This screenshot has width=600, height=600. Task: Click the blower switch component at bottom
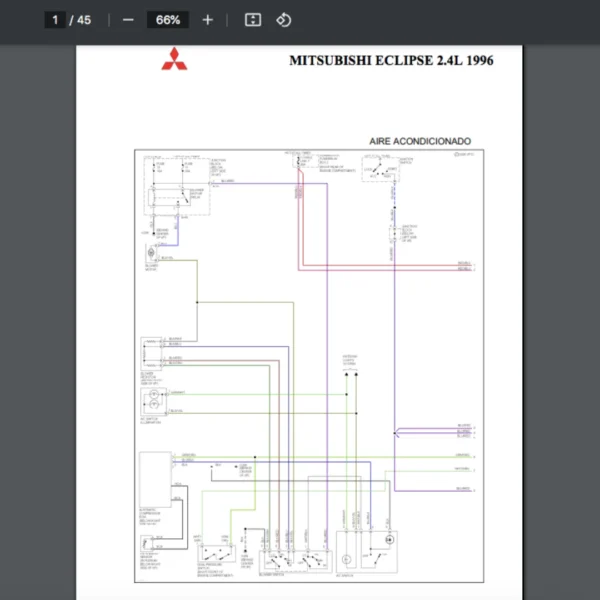295,561
